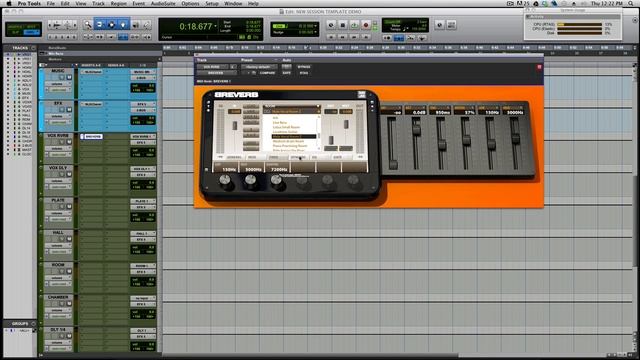The width and height of the screenshot is (640, 360).
Task: Adjust the BREVERB fader under 37%
Action: click(x=466, y=140)
